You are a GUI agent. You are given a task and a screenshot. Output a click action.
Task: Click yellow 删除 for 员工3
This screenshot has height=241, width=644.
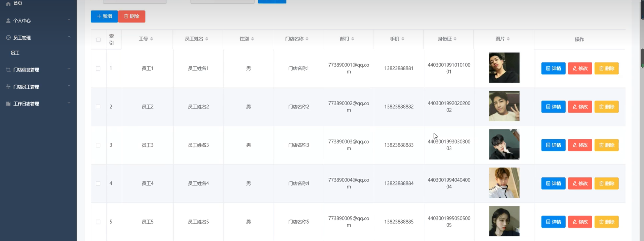coord(607,145)
